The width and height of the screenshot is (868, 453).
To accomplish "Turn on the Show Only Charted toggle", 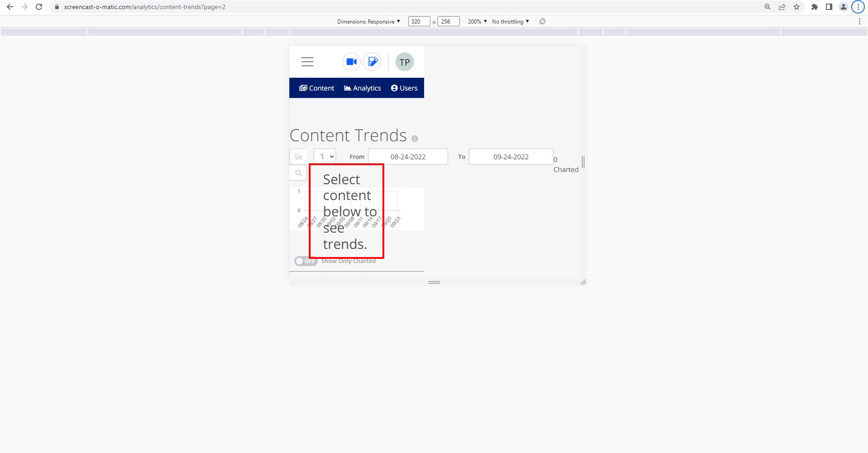I will (x=306, y=261).
